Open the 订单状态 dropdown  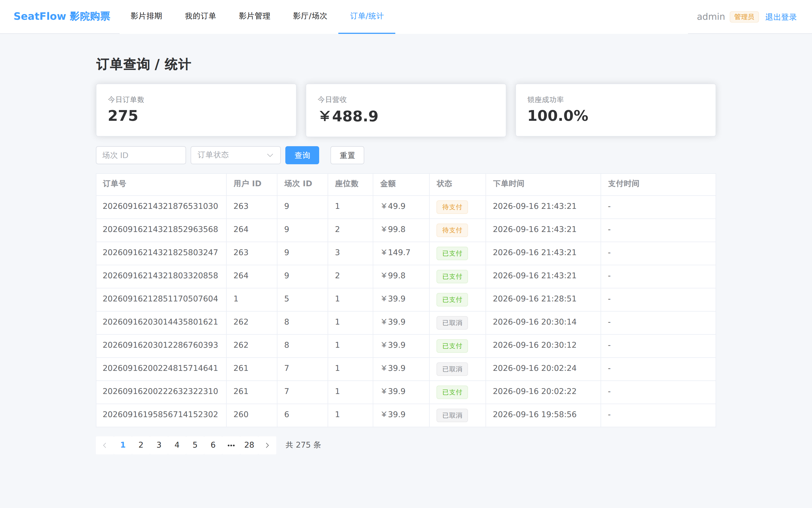tap(235, 155)
